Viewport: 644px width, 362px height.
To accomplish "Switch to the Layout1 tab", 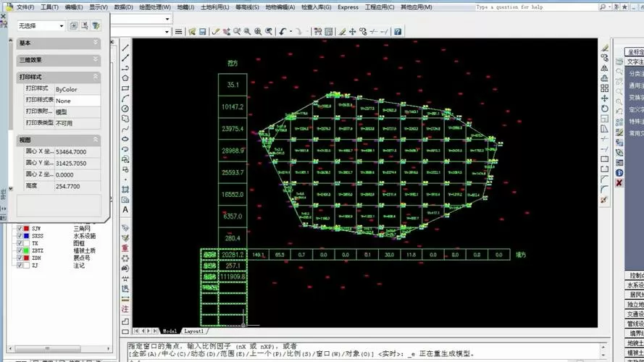I will pyautogui.click(x=194, y=331).
